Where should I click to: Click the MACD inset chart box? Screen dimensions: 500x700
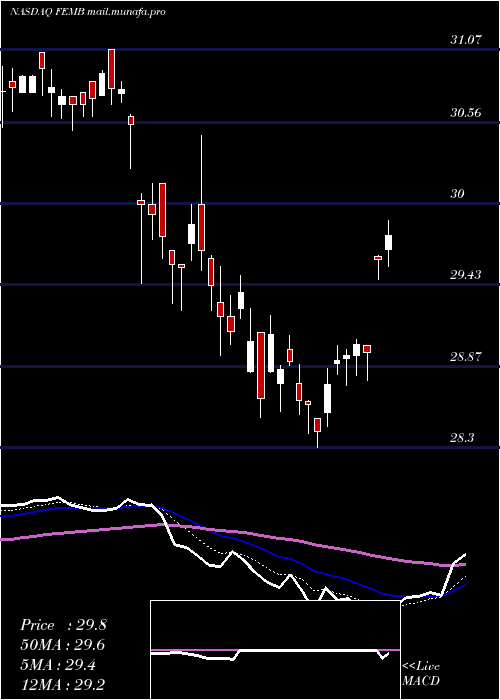(x=275, y=650)
